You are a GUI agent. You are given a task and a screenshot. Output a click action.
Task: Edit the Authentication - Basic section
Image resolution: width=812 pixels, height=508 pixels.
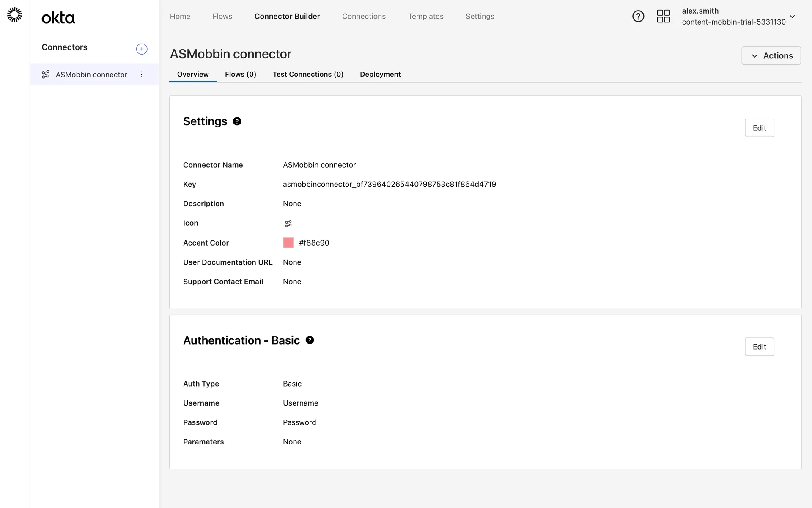pos(759,347)
